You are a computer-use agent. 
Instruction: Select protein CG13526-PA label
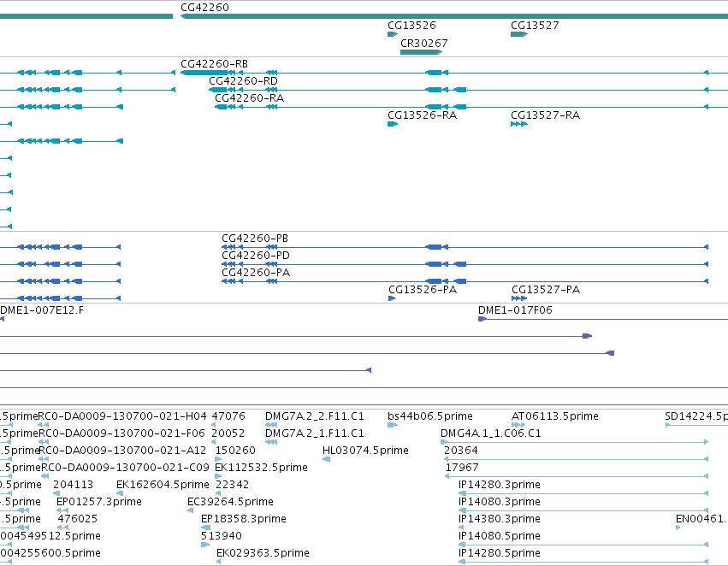(423, 290)
